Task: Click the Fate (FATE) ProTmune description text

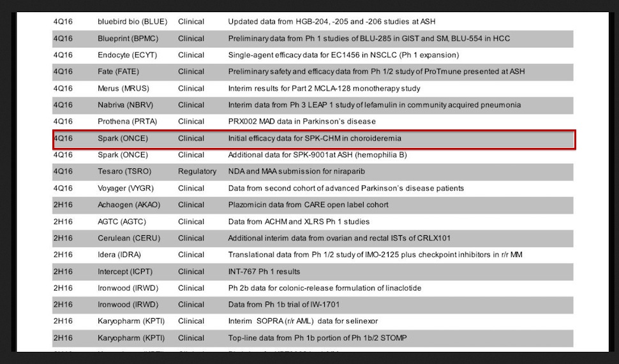Action: [x=377, y=71]
